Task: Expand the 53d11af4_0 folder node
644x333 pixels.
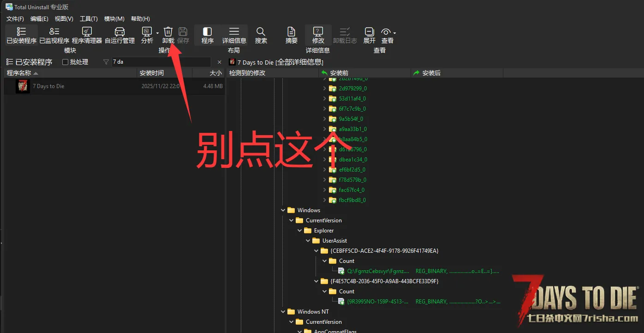Action: (x=324, y=99)
